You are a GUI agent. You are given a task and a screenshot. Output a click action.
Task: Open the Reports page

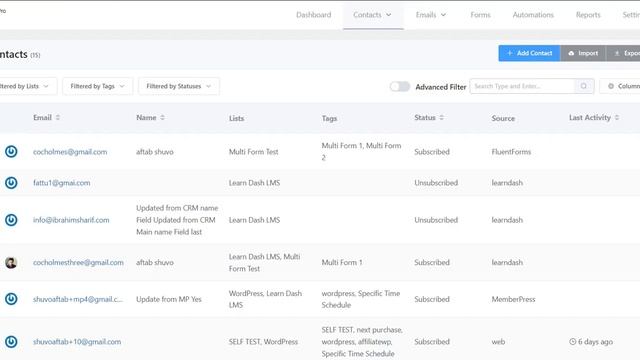588,15
